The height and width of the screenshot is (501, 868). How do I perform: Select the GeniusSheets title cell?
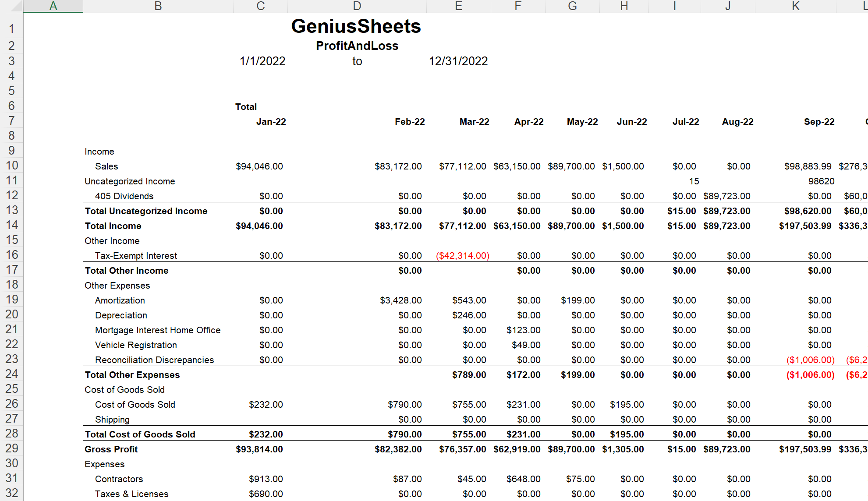(356, 26)
